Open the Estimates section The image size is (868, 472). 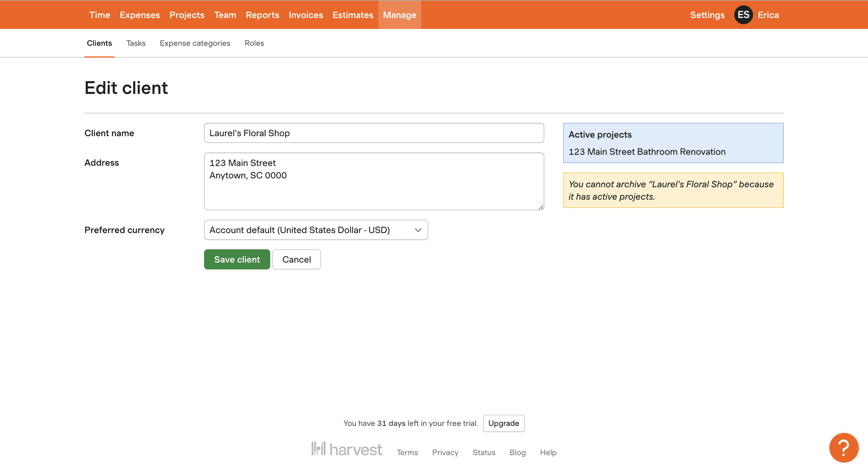pos(353,15)
